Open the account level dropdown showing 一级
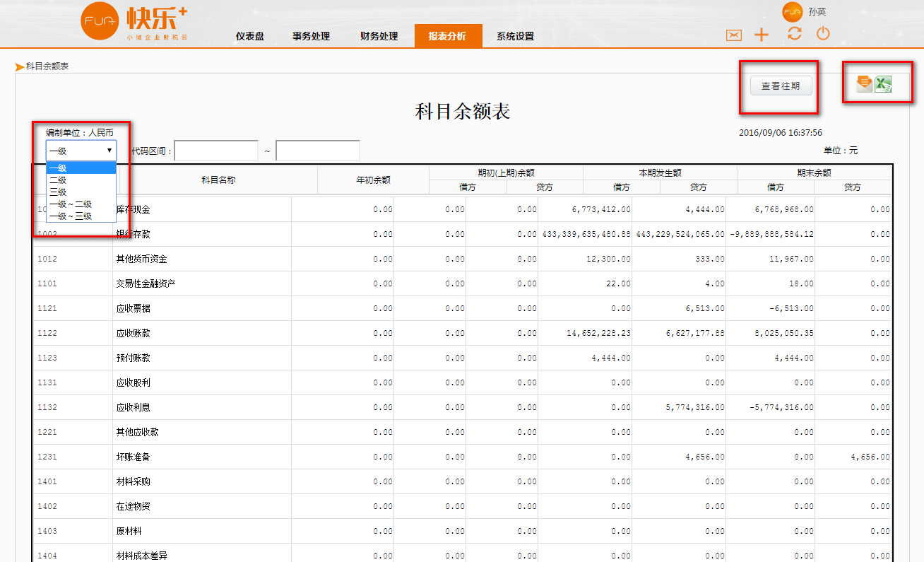This screenshot has width=924, height=562. tap(81, 151)
